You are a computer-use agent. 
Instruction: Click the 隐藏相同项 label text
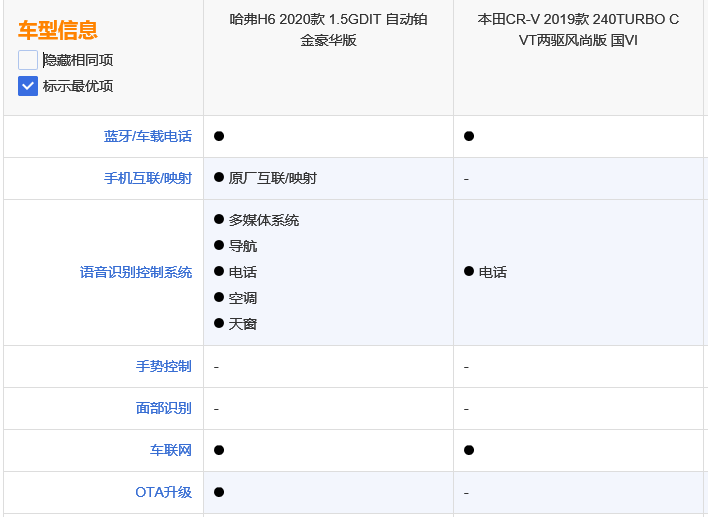(78, 60)
